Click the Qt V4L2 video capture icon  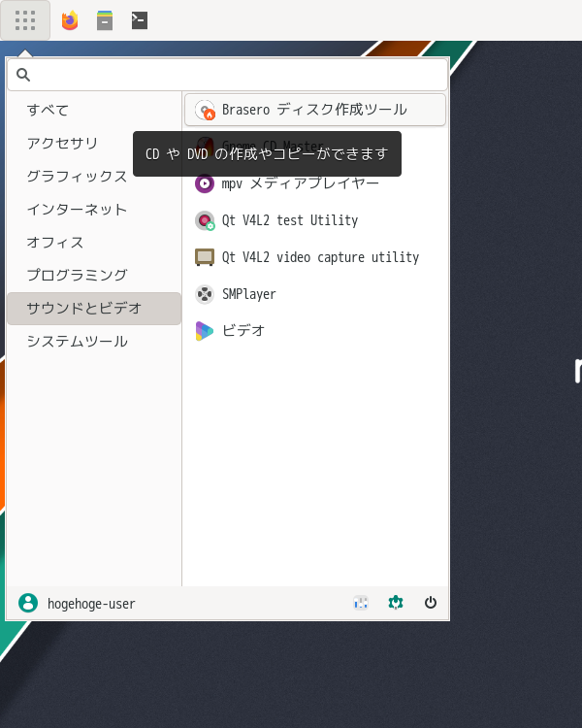coord(205,257)
